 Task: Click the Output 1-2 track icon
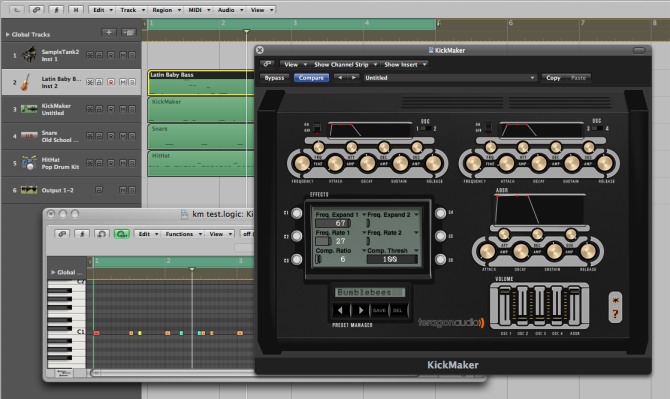29,190
